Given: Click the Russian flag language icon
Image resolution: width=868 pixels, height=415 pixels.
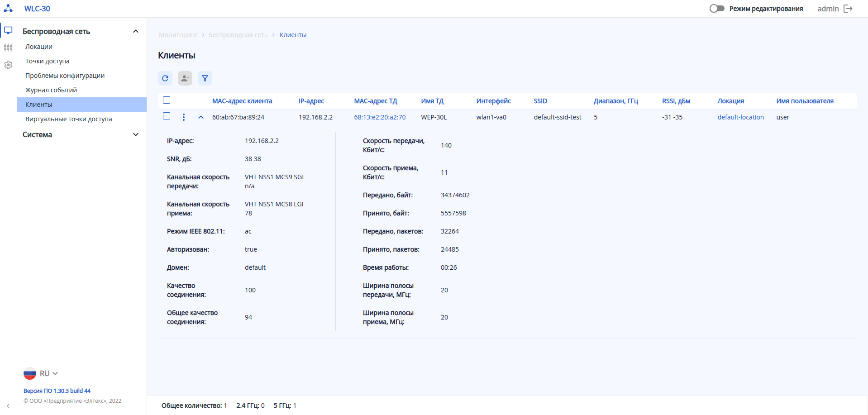Looking at the screenshot, I should (30, 373).
